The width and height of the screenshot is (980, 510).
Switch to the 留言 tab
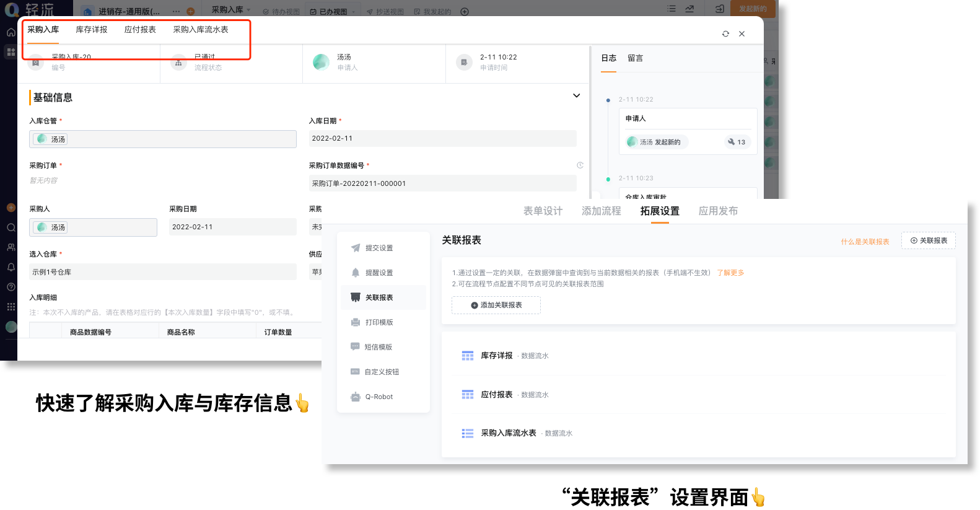(x=635, y=58)
